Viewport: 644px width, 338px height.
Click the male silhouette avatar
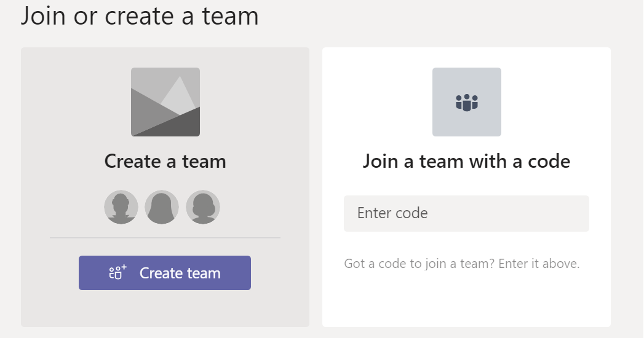(x=121, y=207)
